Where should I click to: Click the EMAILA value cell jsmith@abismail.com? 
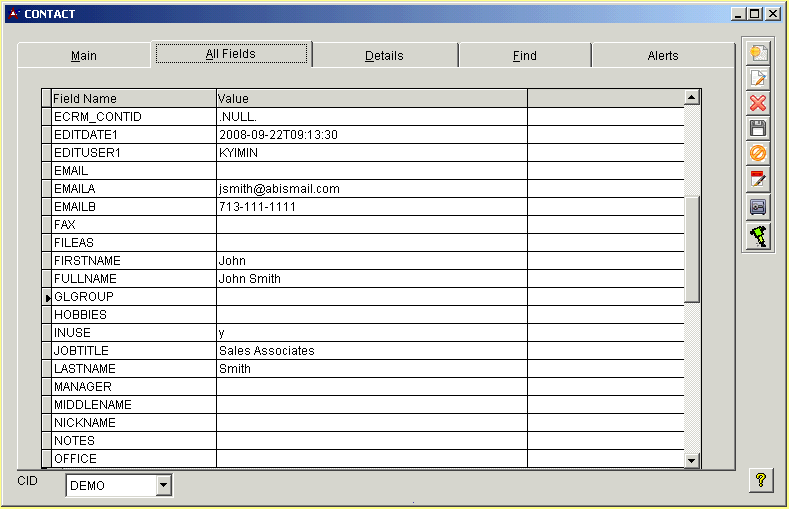coord(279,188)
